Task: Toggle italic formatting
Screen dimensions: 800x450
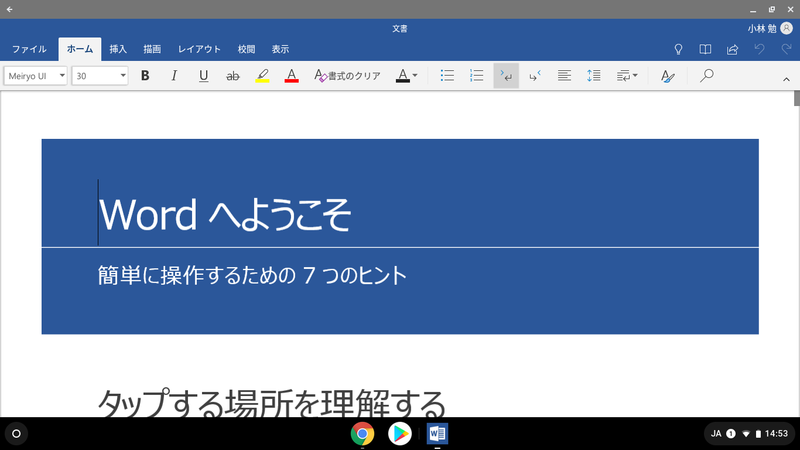Action: (x=174, y=76)
